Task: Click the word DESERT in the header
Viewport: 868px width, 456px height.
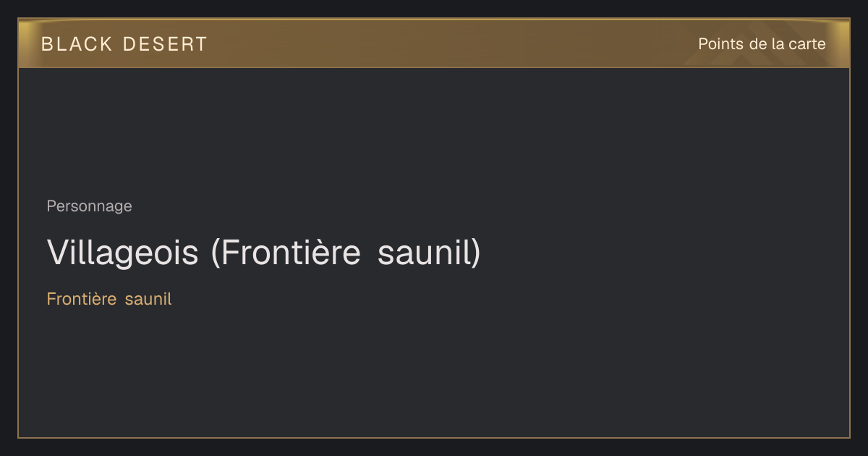Action: (x=165, y=44)
